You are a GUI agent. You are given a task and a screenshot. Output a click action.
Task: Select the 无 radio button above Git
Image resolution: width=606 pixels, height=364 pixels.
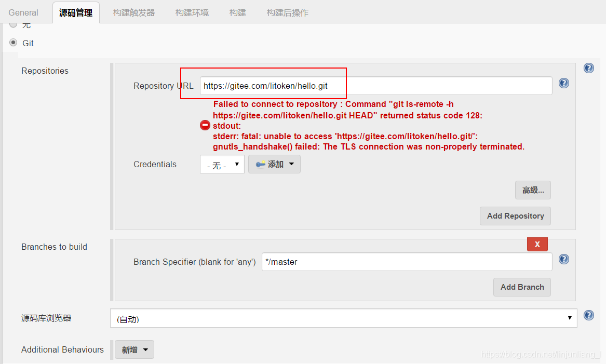pyautogui.click(x=14, y=24)
